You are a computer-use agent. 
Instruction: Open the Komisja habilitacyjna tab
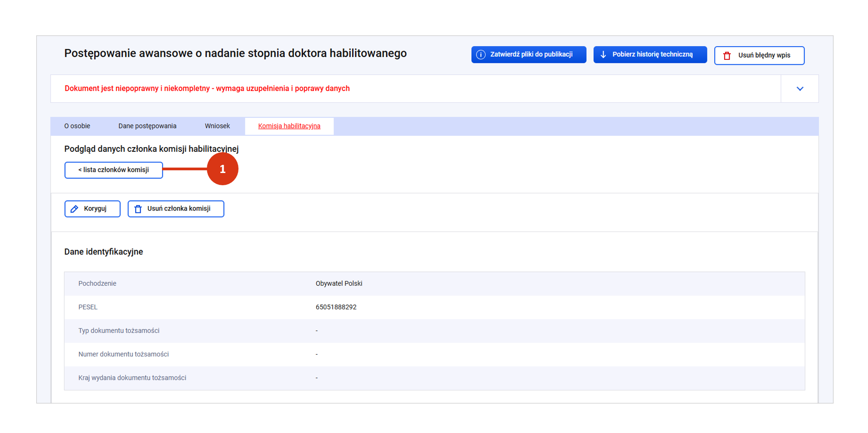coord(289,126)
